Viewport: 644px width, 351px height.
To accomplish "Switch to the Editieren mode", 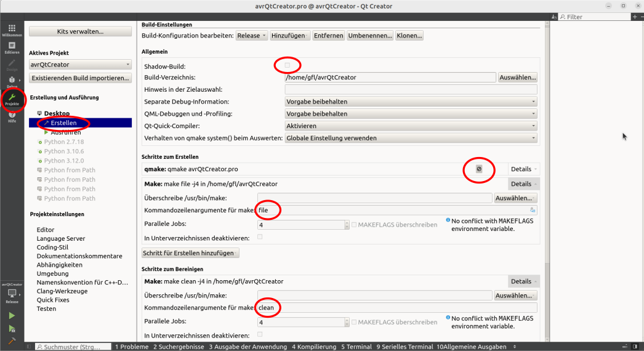I will (12, 47).
